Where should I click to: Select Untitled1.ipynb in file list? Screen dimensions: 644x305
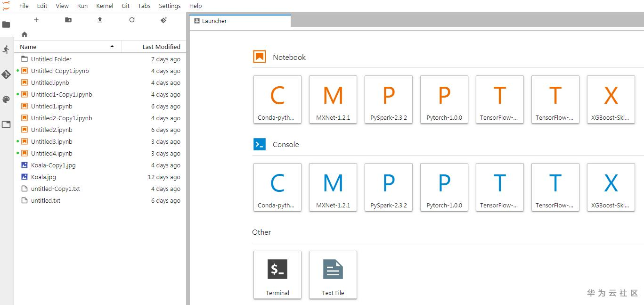(100, 106)
